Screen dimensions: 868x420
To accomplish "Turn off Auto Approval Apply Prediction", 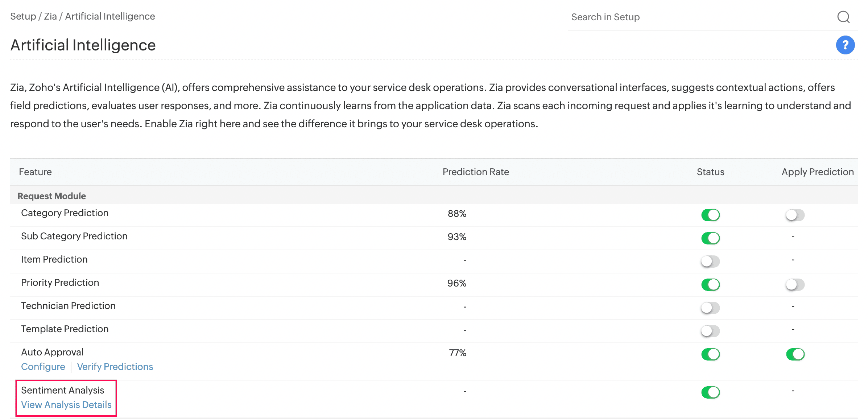I will [795, 354].
